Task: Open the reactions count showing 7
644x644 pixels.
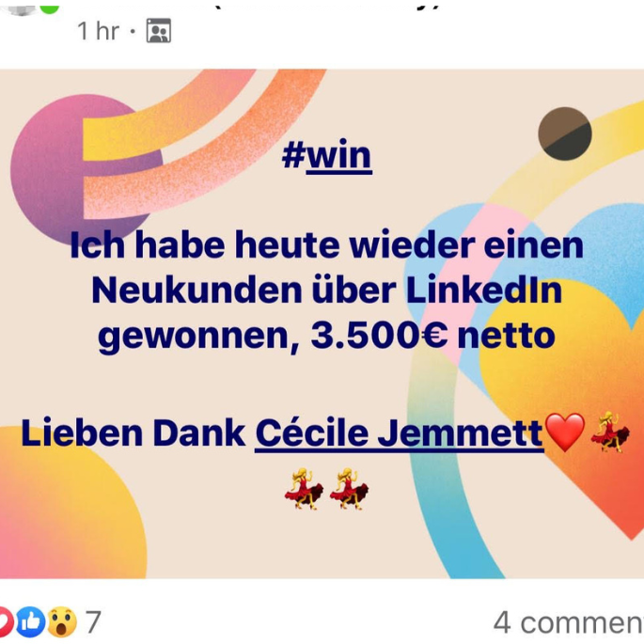Action: coord(93,621)
